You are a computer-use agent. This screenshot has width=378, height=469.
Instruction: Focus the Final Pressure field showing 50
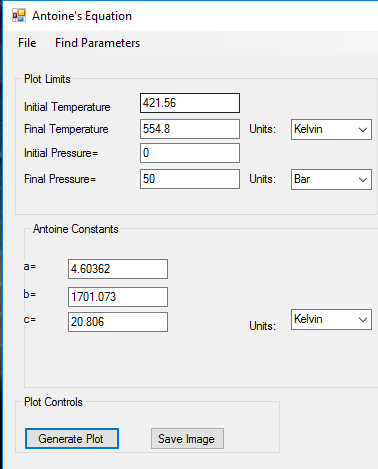click(190, 179)
